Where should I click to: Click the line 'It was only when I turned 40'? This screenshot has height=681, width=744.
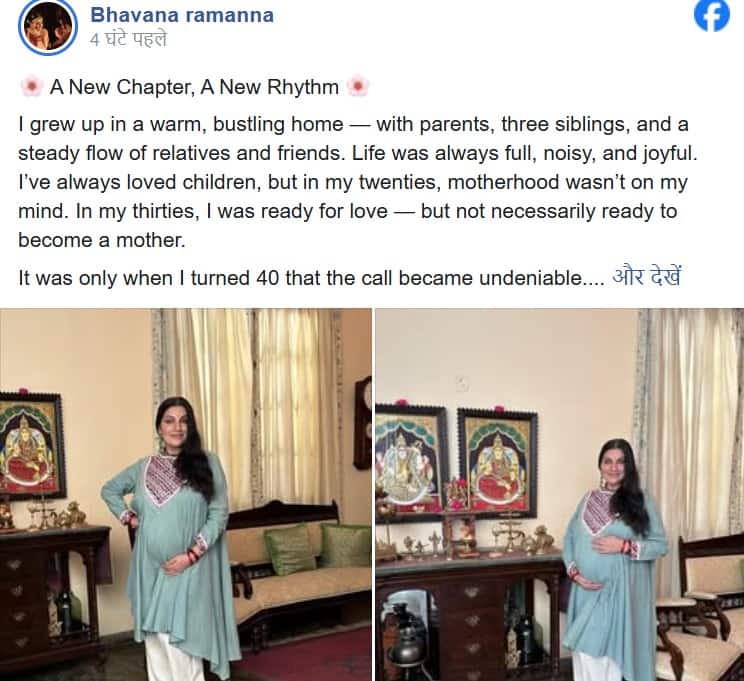click(311, 278)
